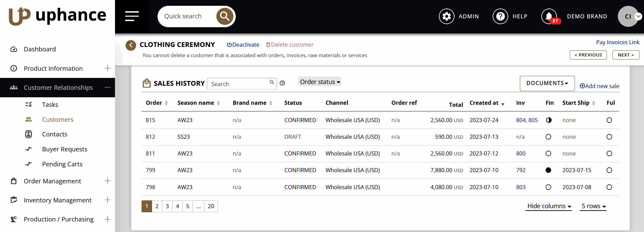Toggle the Ful circle for order 815
Image resolution: width=644 pixels, height=232 pixels.
click(609, 120)
